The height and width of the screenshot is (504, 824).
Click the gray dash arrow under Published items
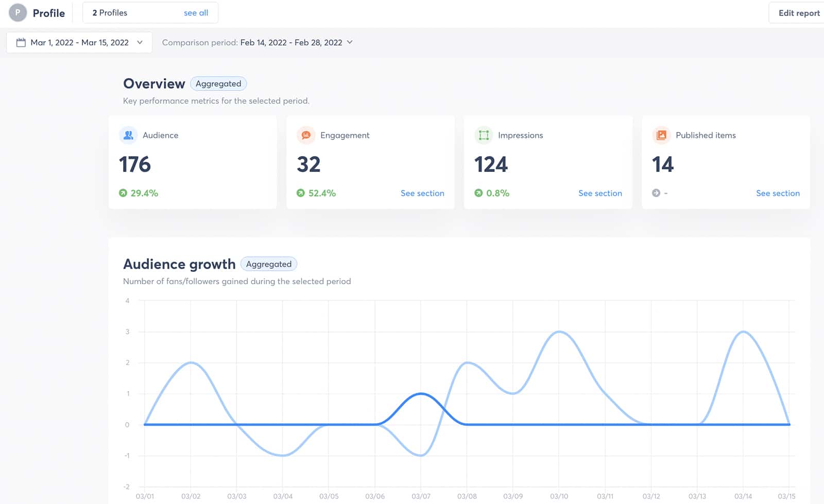click(656, 193)
